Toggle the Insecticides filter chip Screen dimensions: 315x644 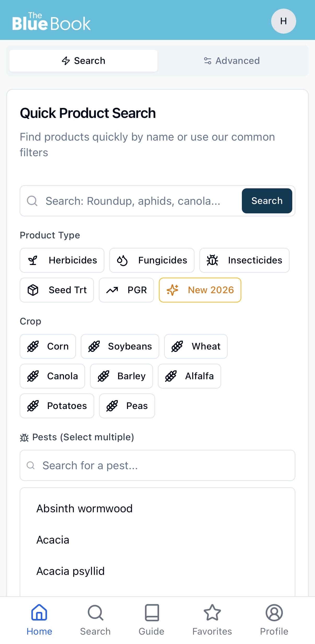point(244,260)
